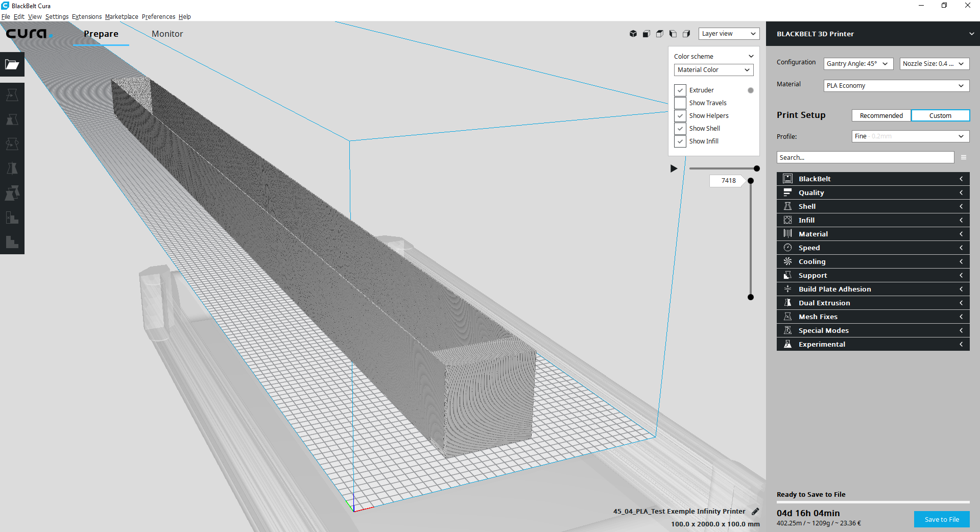Collapse the Color scheme panel chevron
980x532 pixels.
(751, 56)
